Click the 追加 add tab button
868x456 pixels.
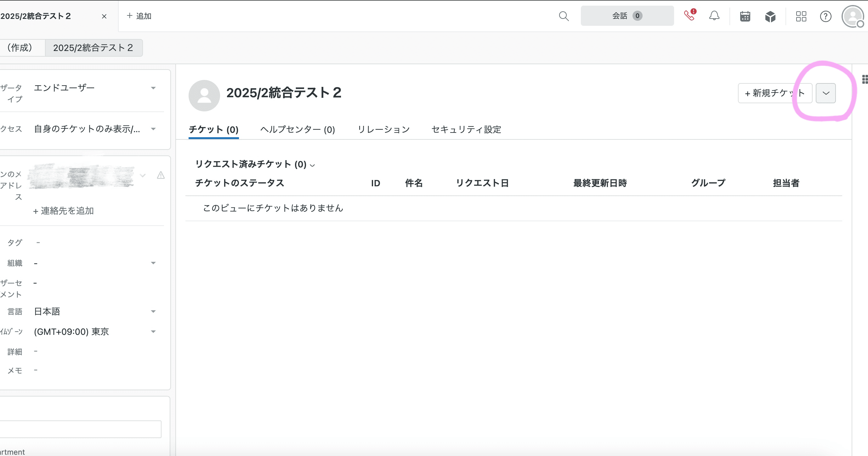tap(139, 16)
